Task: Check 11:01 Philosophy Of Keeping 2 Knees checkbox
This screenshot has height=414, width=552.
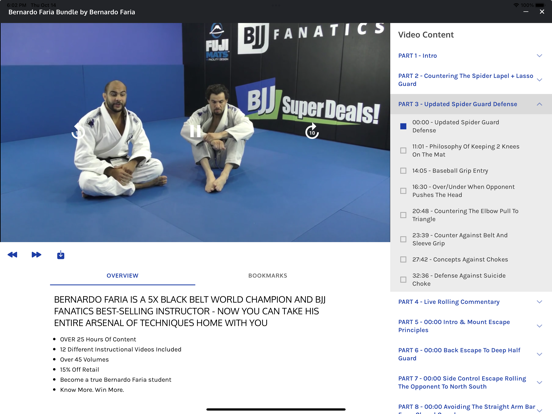Action: (403, 150)
